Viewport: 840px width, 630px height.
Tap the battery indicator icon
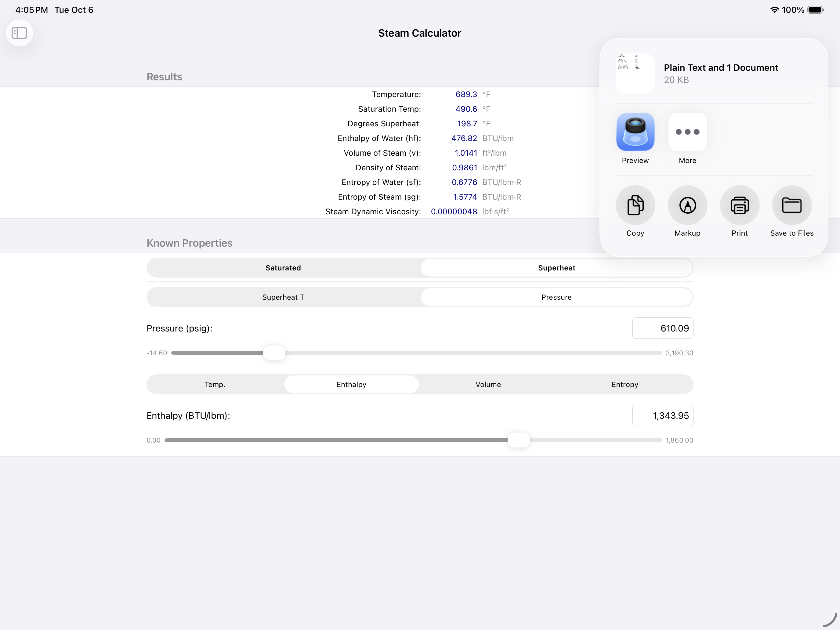(815, 10)
